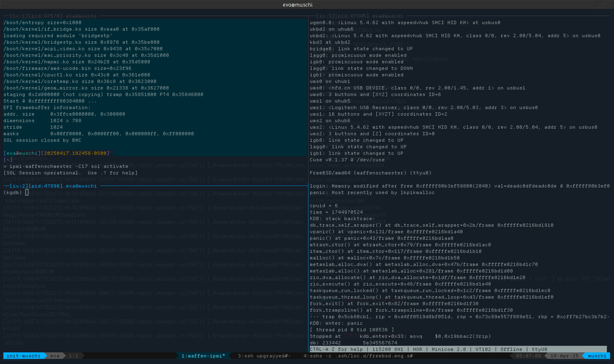Switch to the 3:ssh upgrayyed tmux window
The width and height of the screenshot is (614, 364).
pyautogui.click(x=264, y=356)
